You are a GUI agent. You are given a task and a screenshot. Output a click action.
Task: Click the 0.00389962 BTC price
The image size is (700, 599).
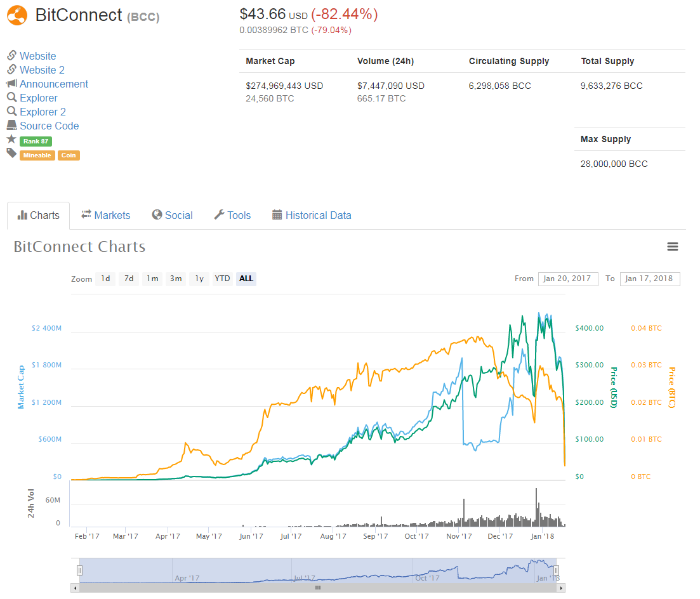click(x=274, y=30)
